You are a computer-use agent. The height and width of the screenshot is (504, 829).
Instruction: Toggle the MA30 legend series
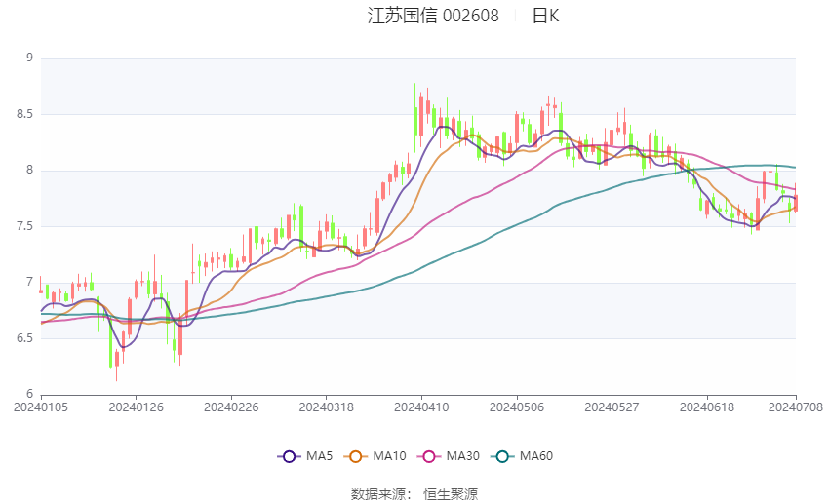pyautogui.click(x=449, y=456)
